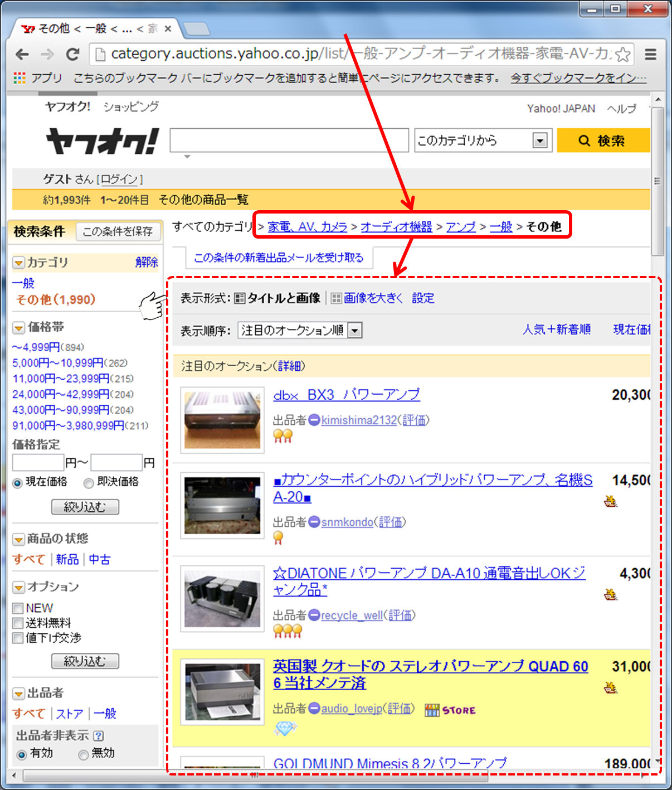This screenshot has height=790, width=672.
Task: Click the Yahoo Auctions ヤフオク! logo
Action: (x=103, y=142)
